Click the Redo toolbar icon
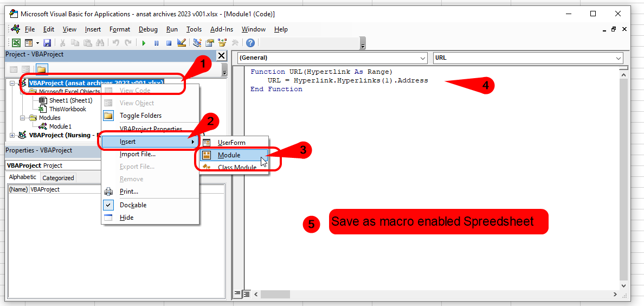Viewport: 644px width, 306px height. (x=128, y=43)
